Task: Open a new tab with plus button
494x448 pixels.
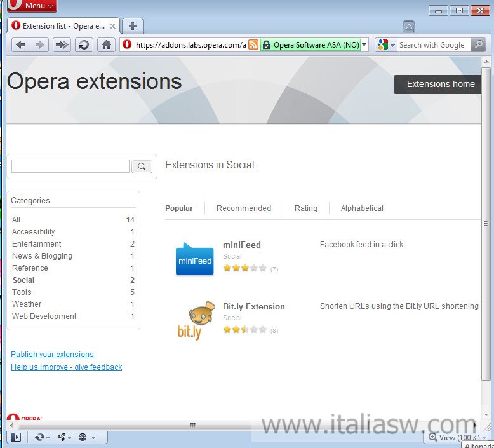Action: 133,26
